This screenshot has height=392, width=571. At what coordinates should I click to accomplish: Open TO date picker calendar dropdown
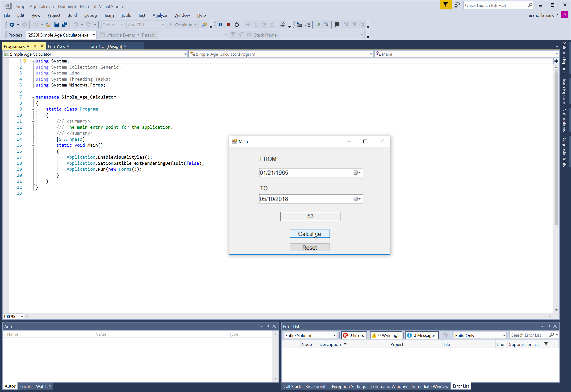[x=357, y=199]
